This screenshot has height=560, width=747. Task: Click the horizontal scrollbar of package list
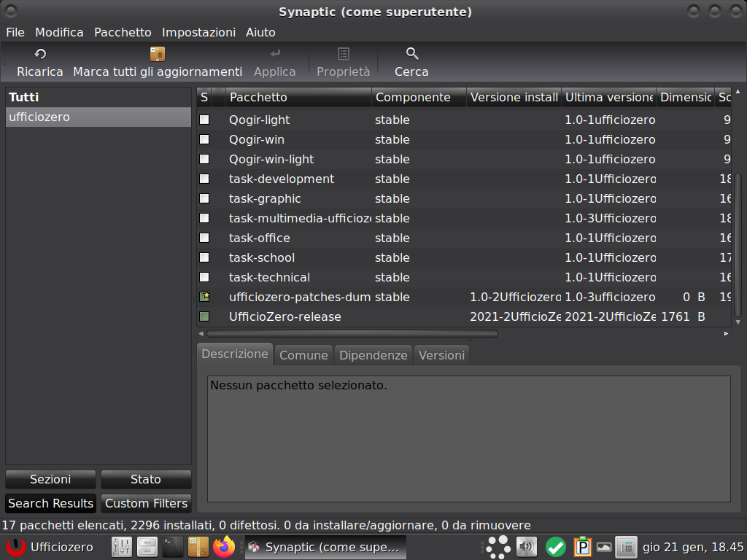pyautogui.click(x=352, y=334)
